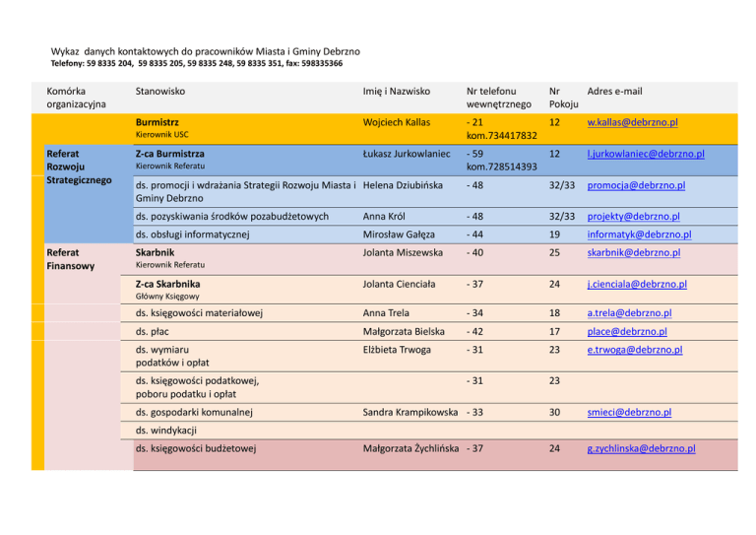
Task: Click the name Wojciech Kallas
Action: (397, 123)
